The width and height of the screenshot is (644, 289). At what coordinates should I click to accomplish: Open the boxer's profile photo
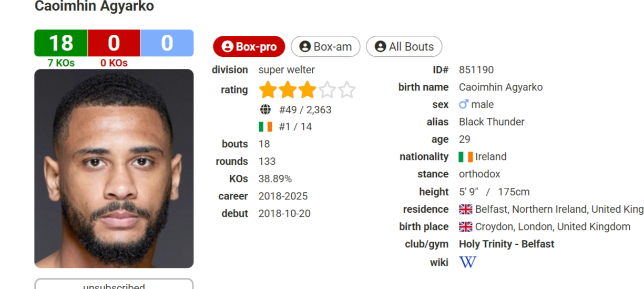(114, 168)
